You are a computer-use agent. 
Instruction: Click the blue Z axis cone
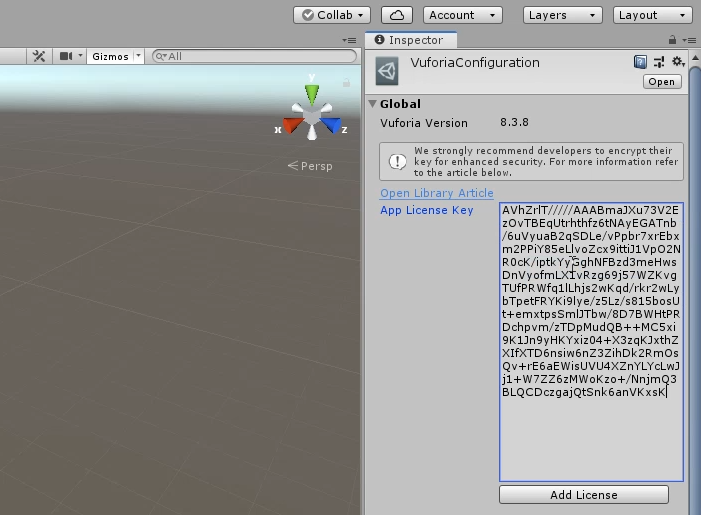click(331, 125)
